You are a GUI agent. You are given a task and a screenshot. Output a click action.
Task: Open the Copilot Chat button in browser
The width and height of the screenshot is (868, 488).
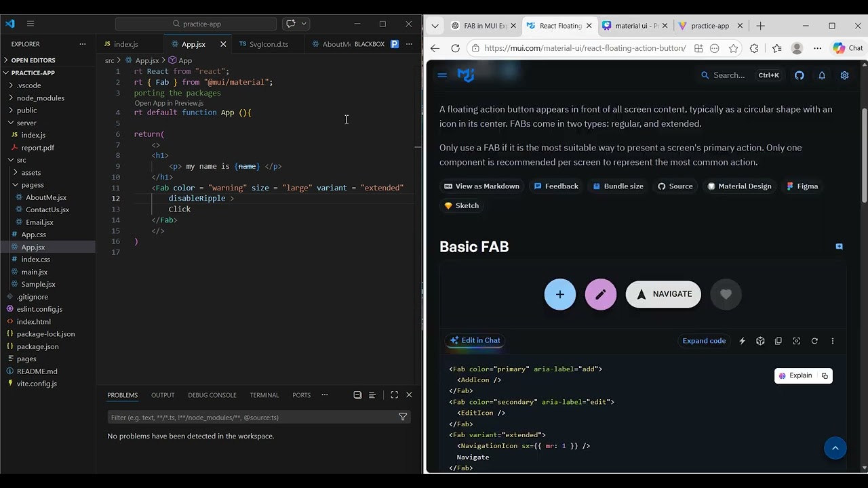pos(848,48)
